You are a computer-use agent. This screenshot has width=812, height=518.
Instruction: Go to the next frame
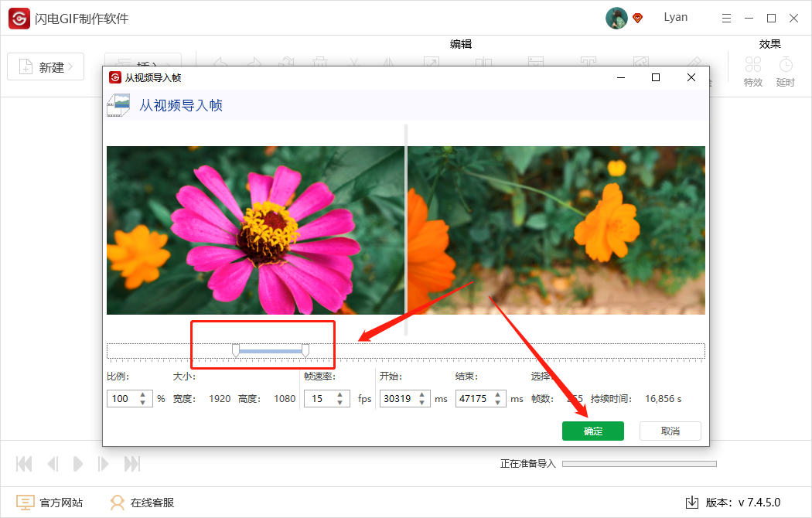pyautogui.click(x=103, y=464)
